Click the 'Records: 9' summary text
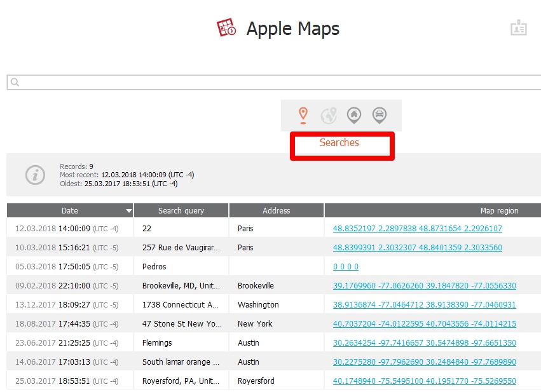 [76, 166]
